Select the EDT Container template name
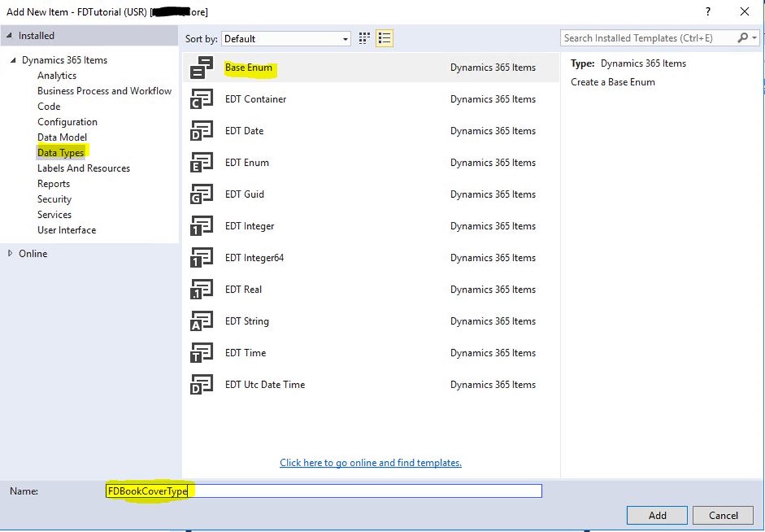 point(256,100)
